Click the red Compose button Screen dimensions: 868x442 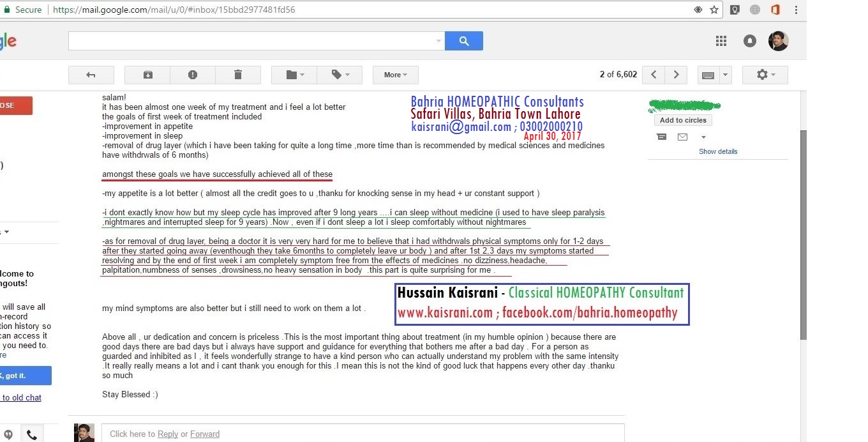click(15, 105)
